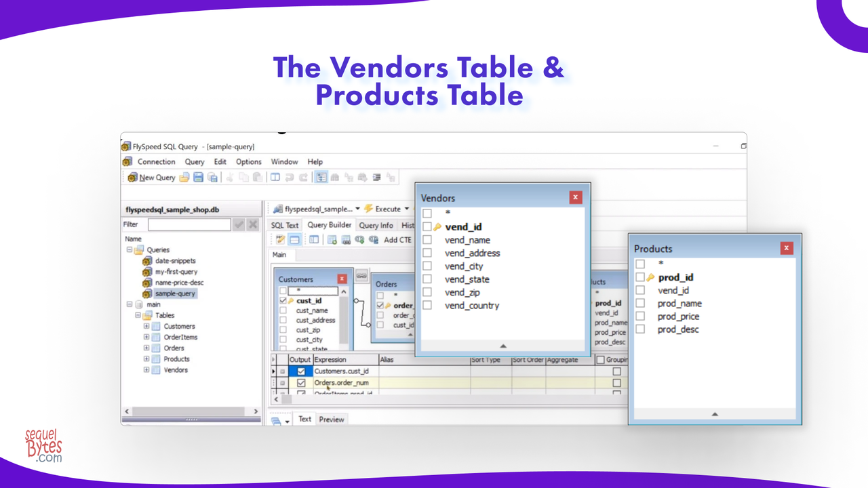The image size is (868, 488).
Task: Open the Preview tab at the bottom
Action: coord(332,420)
